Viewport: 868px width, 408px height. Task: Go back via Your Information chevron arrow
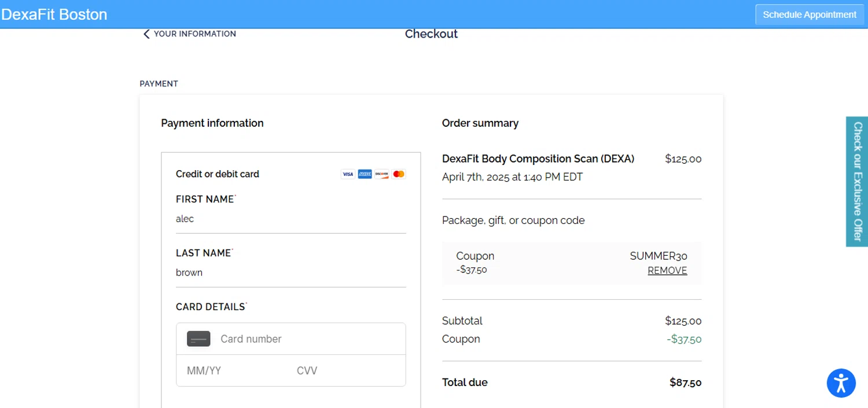[x=146, y=34]
